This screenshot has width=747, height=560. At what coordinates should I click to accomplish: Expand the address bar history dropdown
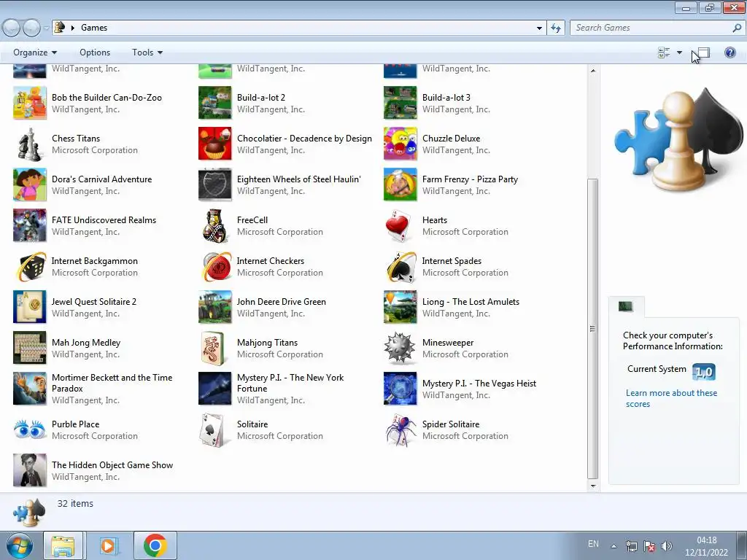539,28
